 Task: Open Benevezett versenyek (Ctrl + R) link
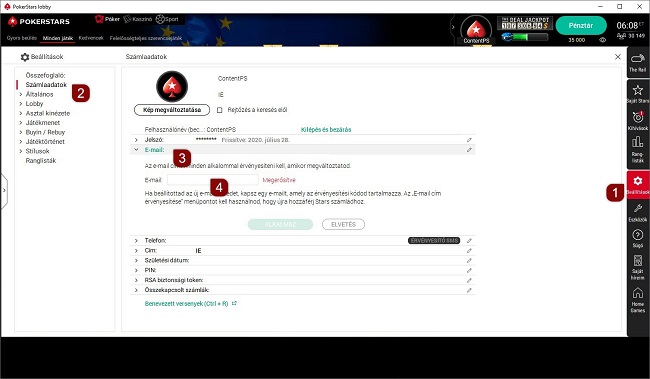point(190,304)
